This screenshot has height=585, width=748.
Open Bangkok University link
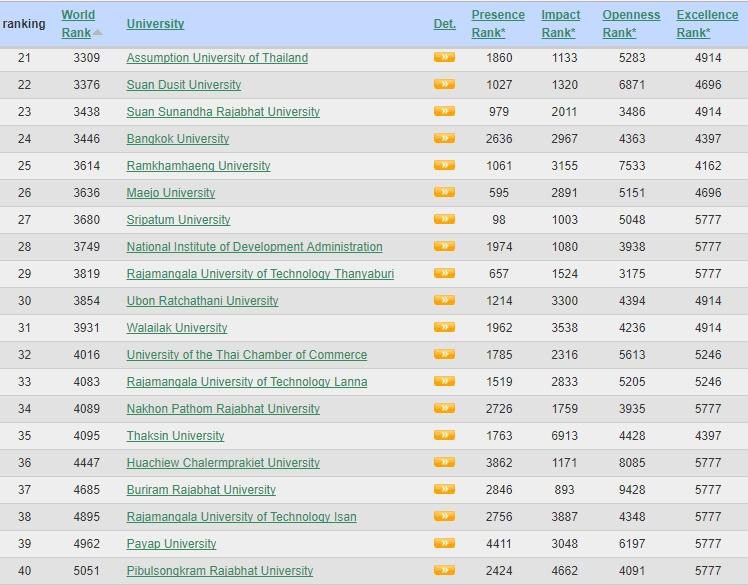click(177, 139)
